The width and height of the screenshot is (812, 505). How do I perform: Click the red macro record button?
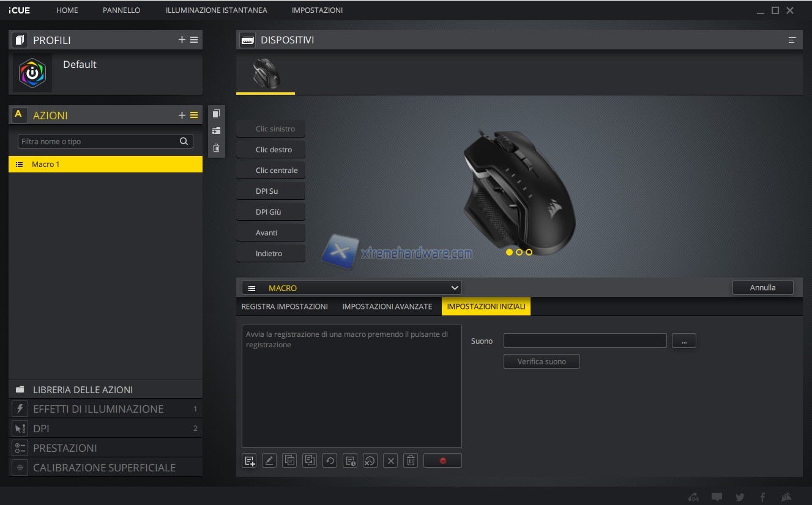click(x=442, y=460)
